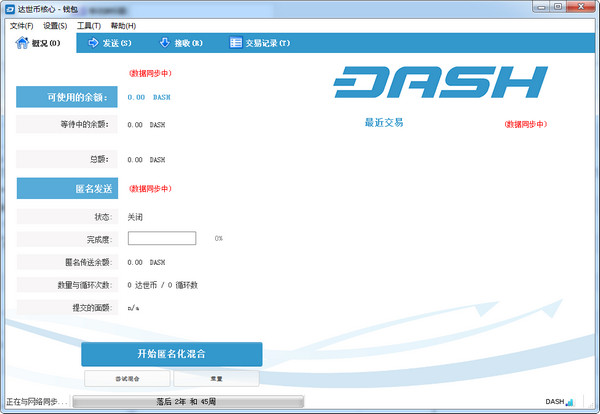
Task: Click the network connections signal icon
Action: tap(570, 402)
